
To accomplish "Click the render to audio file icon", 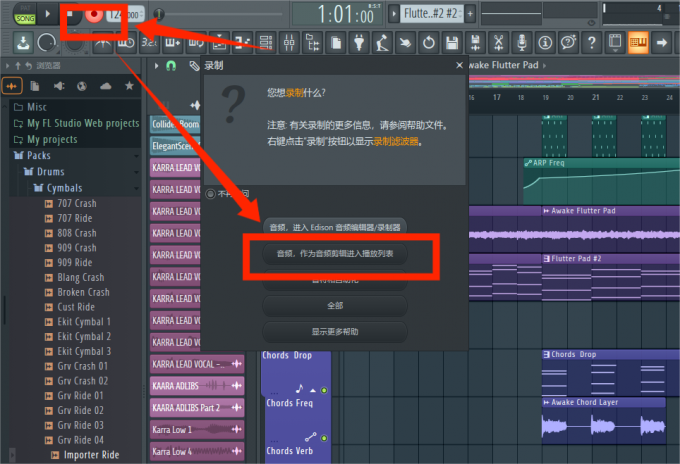I will click(475, 42).
